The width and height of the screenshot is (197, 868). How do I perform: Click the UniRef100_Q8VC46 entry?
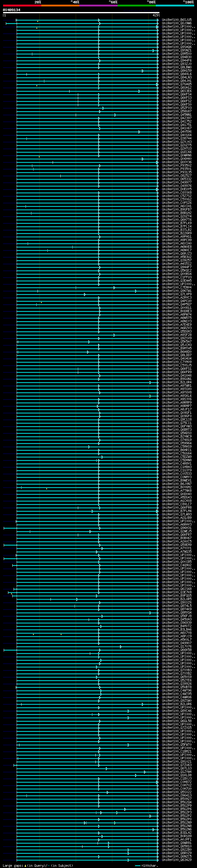(177, 711)
